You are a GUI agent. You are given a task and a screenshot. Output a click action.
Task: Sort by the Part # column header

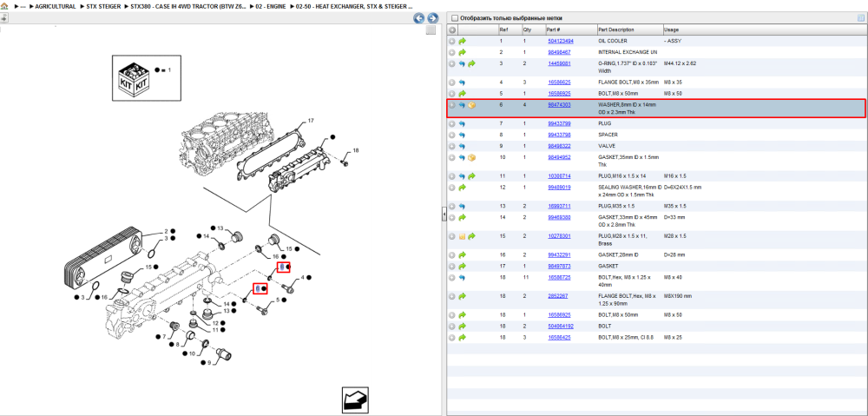554,30
